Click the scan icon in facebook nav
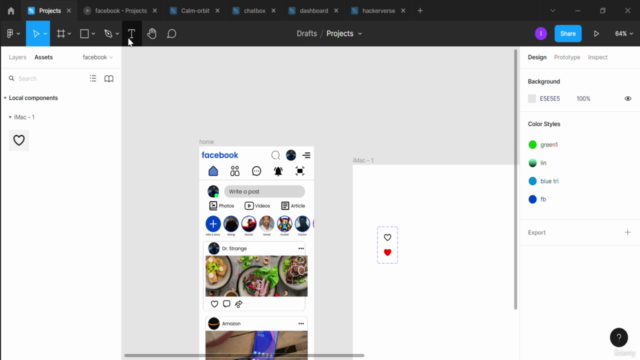 300,171
